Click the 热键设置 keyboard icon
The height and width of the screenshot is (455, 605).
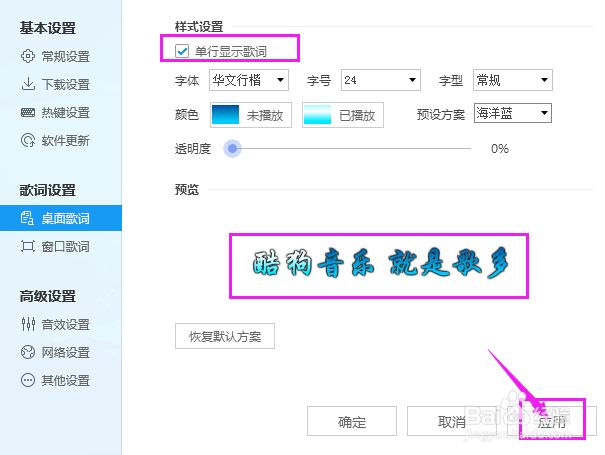(28, 113)
